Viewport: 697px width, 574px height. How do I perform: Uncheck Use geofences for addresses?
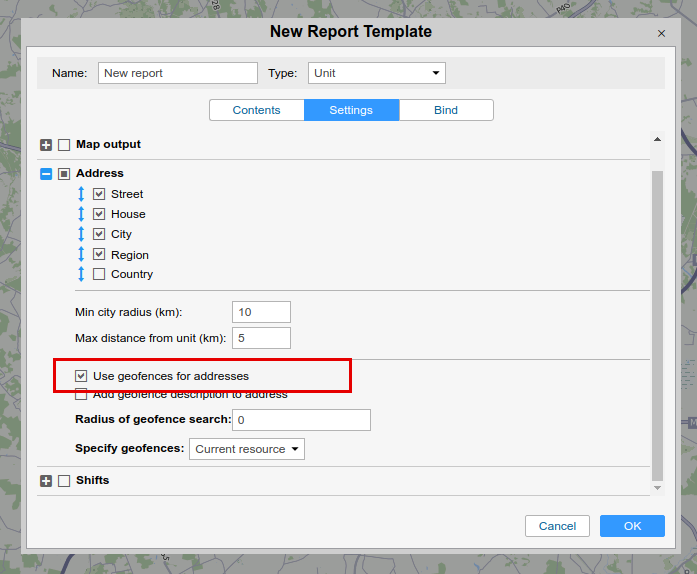[81, 376]
